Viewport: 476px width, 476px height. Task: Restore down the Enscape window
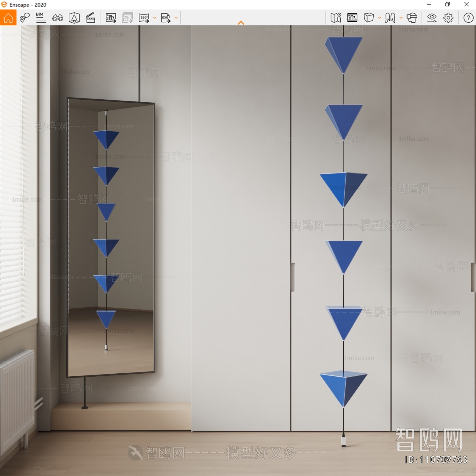click(447, 4)
